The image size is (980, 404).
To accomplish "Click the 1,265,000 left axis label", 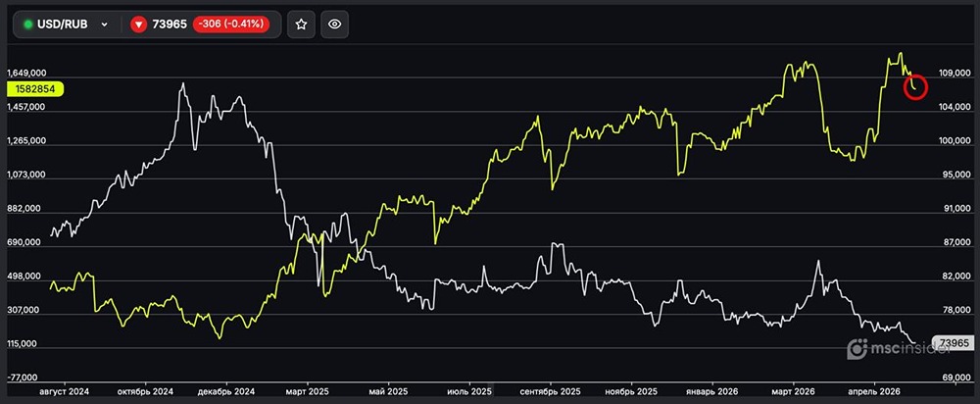I will 26,140.
